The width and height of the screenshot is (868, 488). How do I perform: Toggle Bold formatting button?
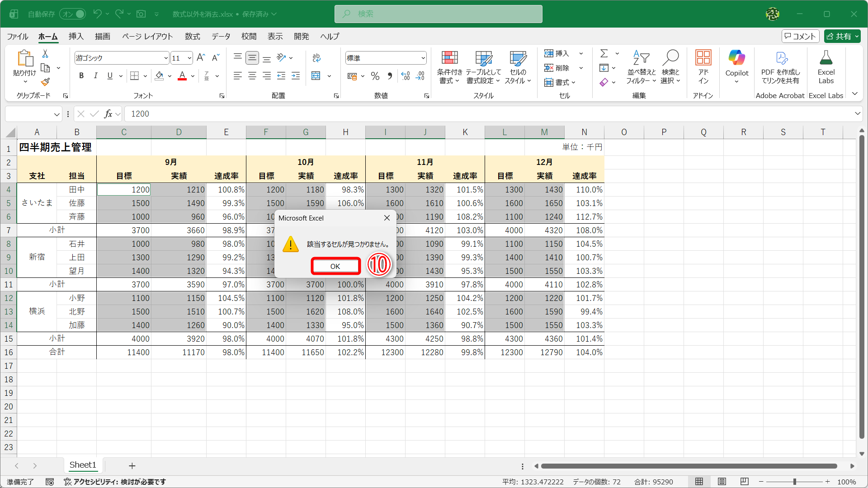(x=81, y=76)
